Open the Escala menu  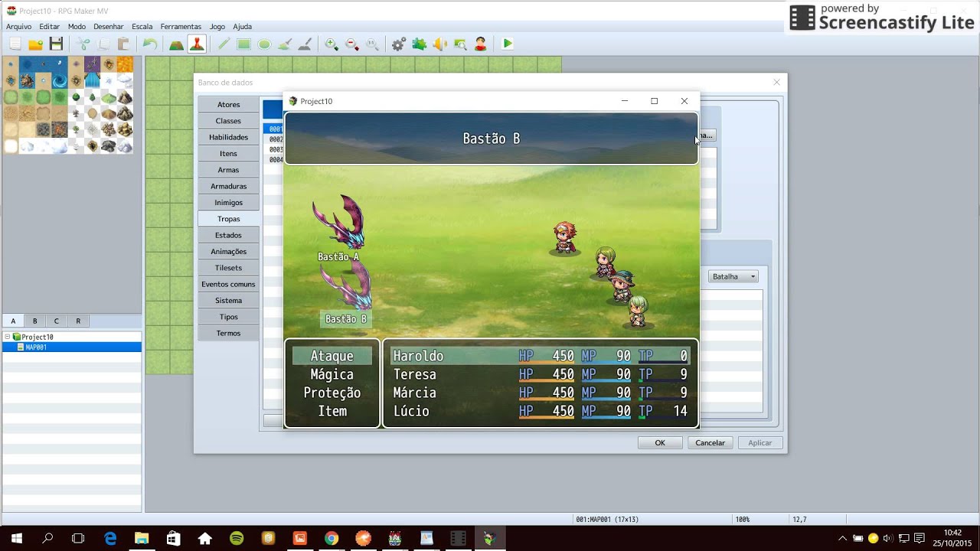click(x=142, y=27)
